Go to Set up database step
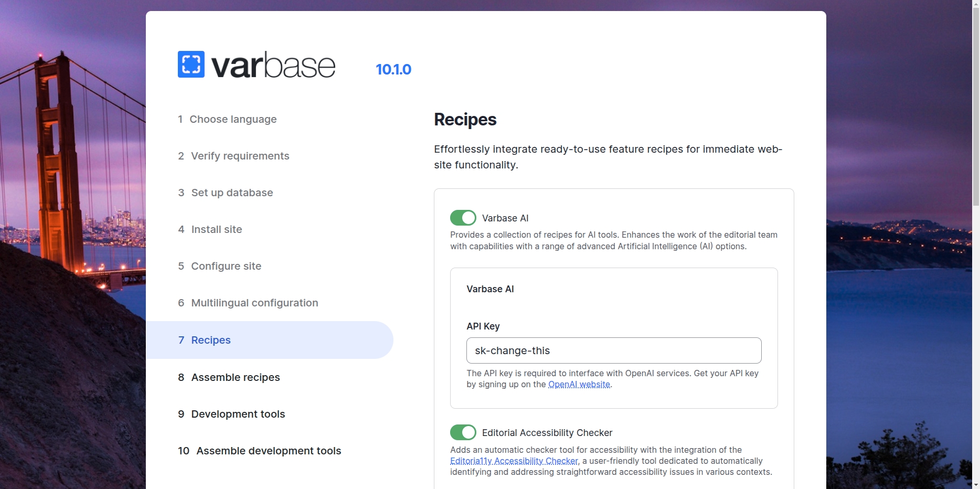Screen dimensions: 980x489 [x=231, y=193]
